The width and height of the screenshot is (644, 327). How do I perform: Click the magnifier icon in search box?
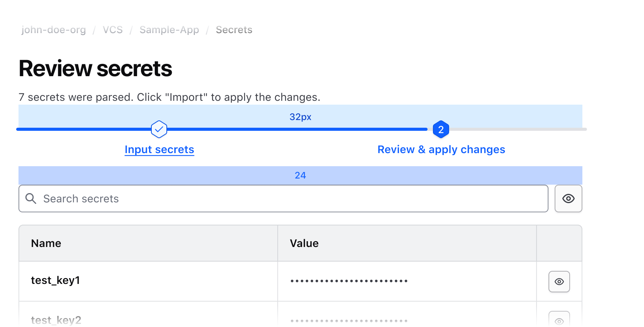(x=31, y=199)
